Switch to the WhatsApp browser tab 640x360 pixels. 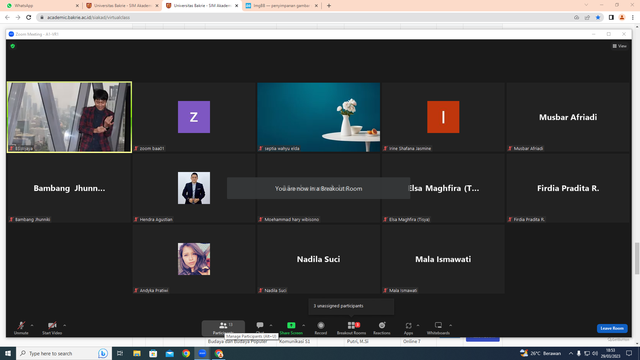[41, 6]
